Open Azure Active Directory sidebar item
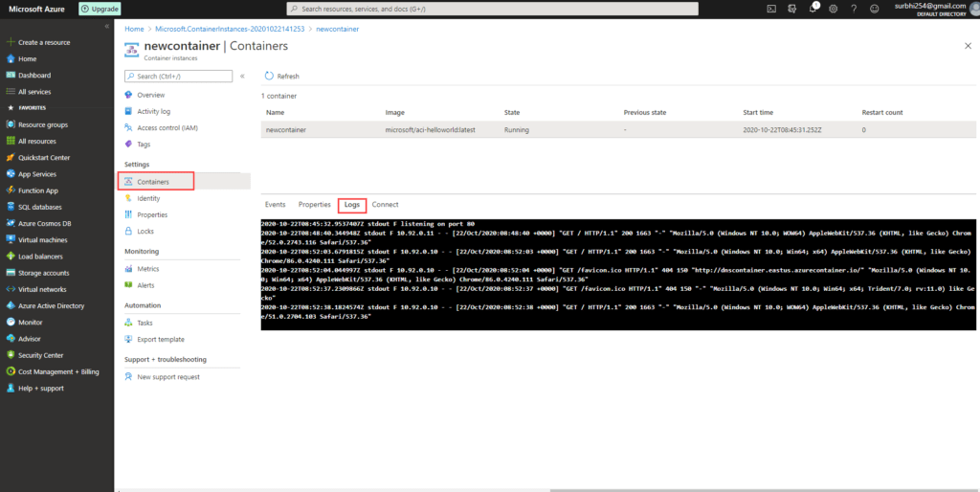The image size is (980, 492). pyautogui.click(x=51, y=305)
